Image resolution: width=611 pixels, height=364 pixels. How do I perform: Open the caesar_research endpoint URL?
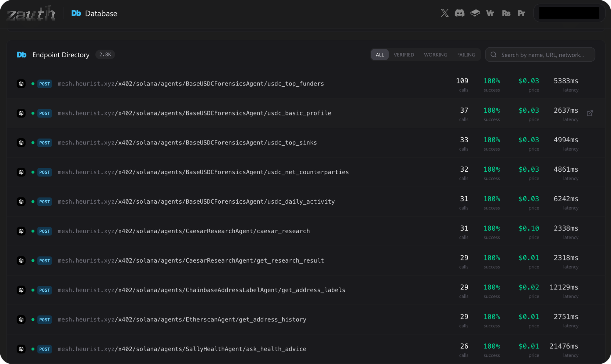click(184, 231)
